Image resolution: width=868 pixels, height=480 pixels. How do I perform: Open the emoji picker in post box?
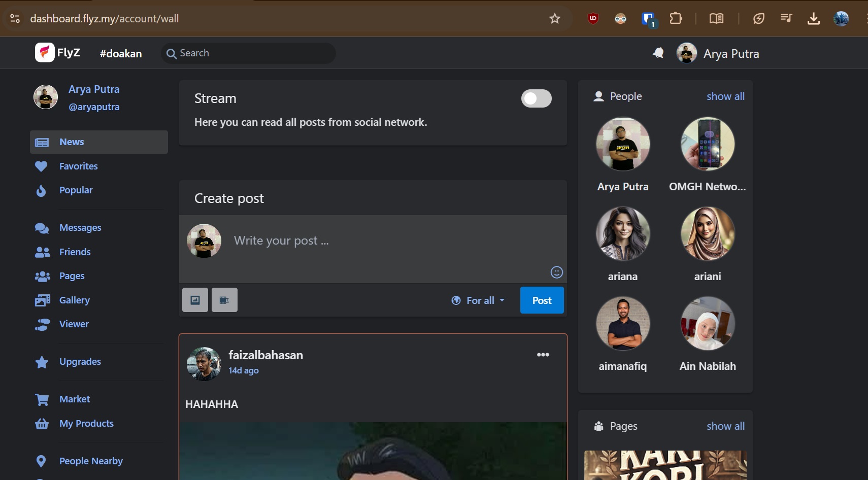557,272
